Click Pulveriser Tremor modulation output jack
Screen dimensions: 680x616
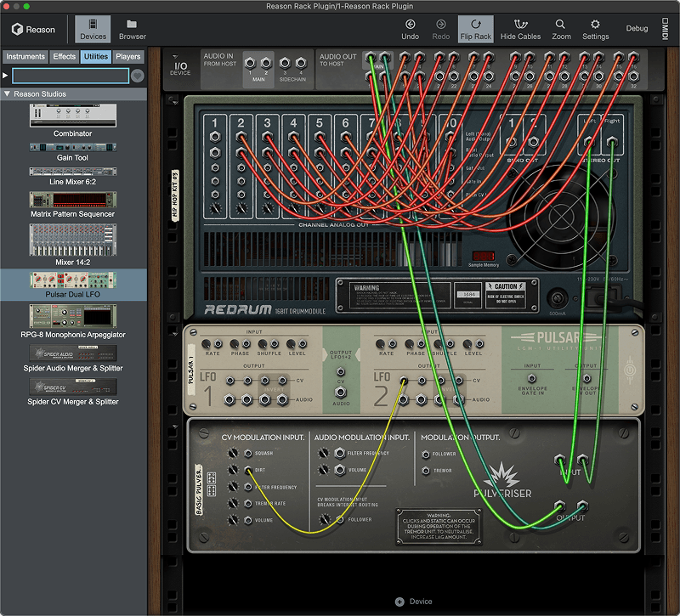(426, 471)
